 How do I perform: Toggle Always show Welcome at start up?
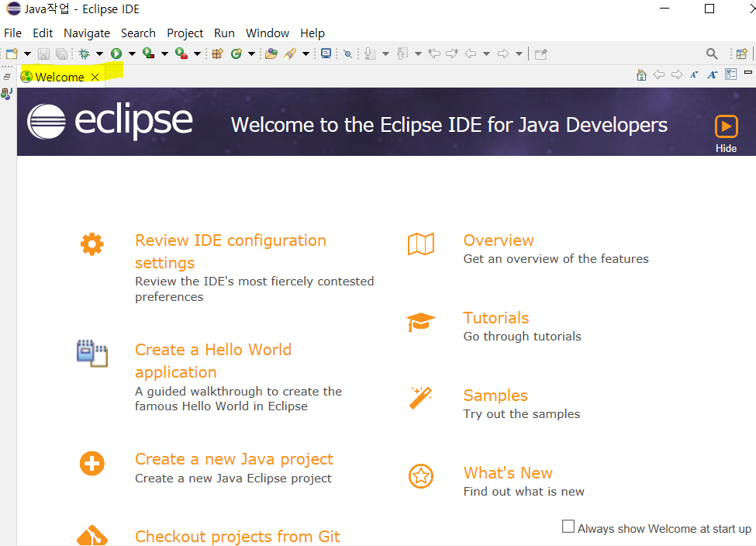[568, 527]
